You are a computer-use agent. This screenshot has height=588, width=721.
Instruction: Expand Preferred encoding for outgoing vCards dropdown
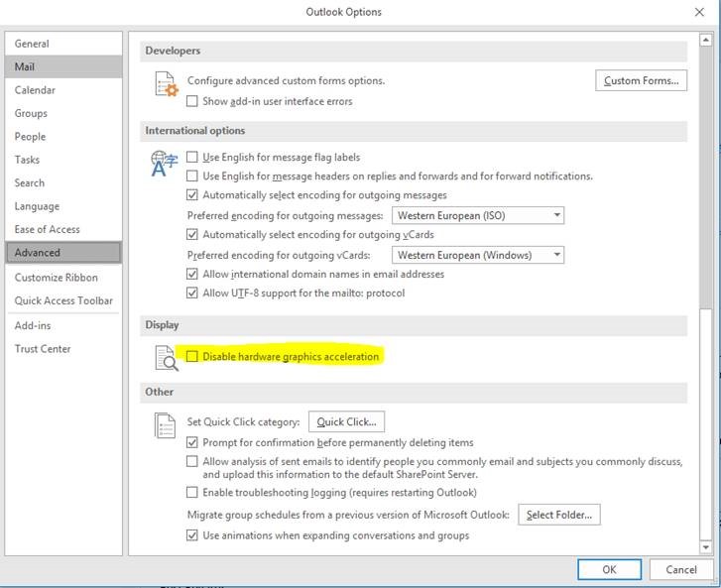coord(478,255)
